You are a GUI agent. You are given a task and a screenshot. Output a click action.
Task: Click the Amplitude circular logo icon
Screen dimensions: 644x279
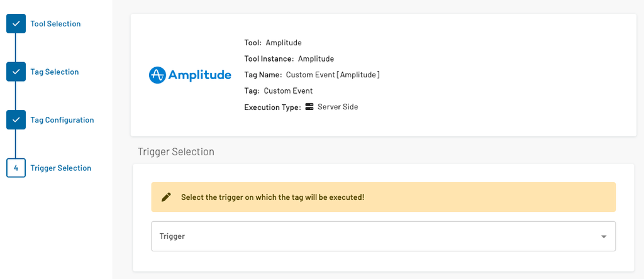(x=157, y=75)
